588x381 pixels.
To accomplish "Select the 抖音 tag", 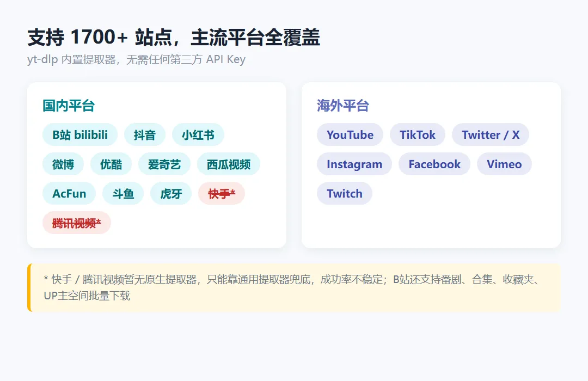I will [145, 134].
